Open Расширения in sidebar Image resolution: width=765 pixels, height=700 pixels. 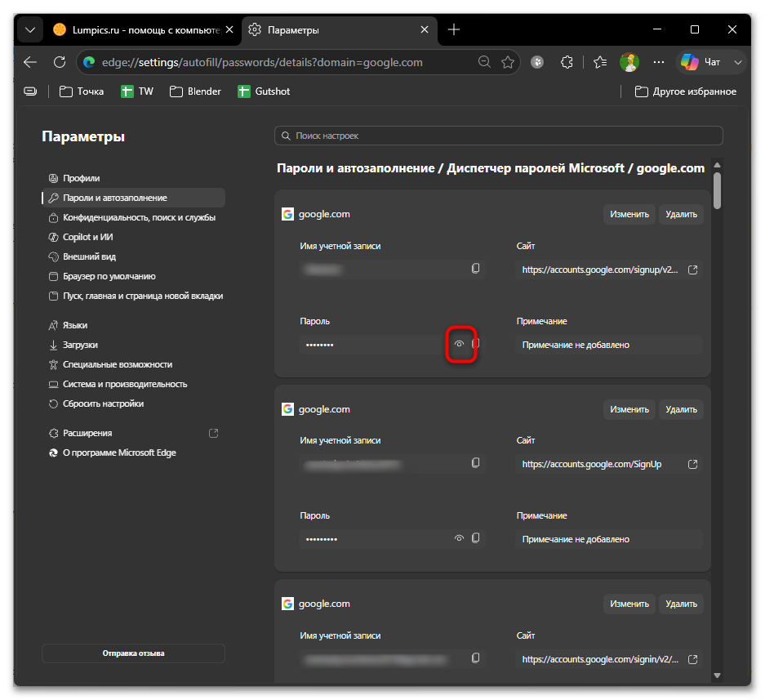[133, 433]
